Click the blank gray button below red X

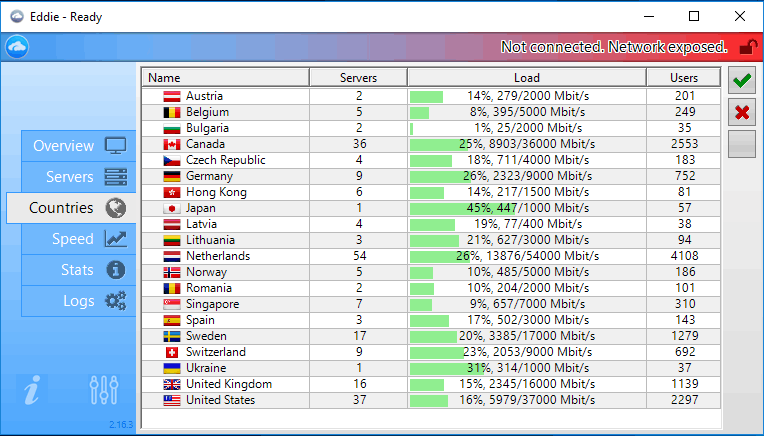coord(742,144)
